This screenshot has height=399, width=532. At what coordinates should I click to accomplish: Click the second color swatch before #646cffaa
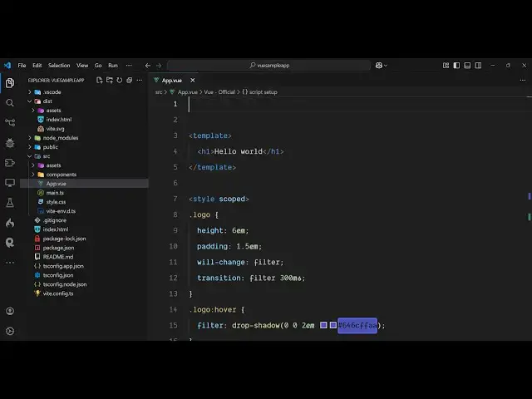[333, 325]
